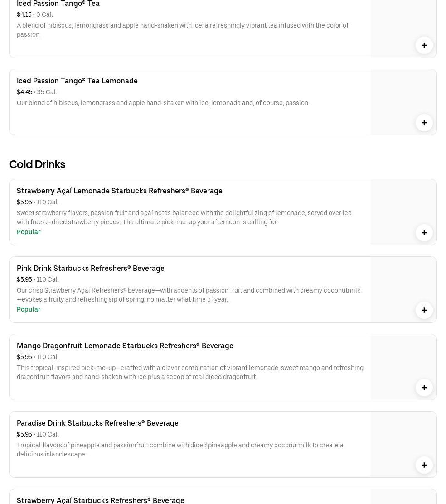
Task: Open Iced Passion Tango Tea Lemonade item
Action: 77,81
